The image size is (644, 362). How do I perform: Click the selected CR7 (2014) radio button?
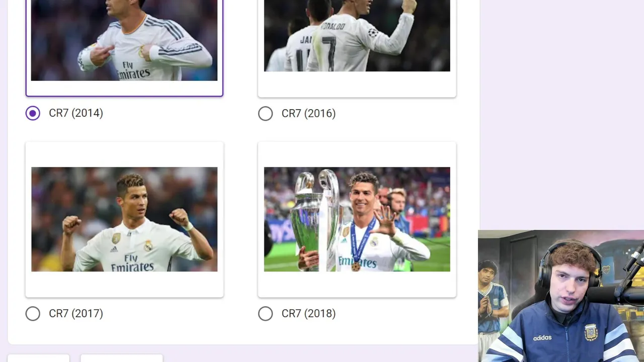point(33,113)
